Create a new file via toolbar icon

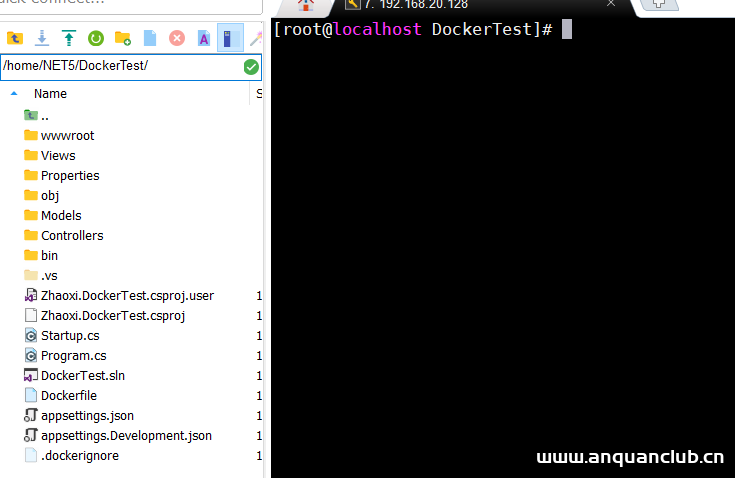point(150,38)
